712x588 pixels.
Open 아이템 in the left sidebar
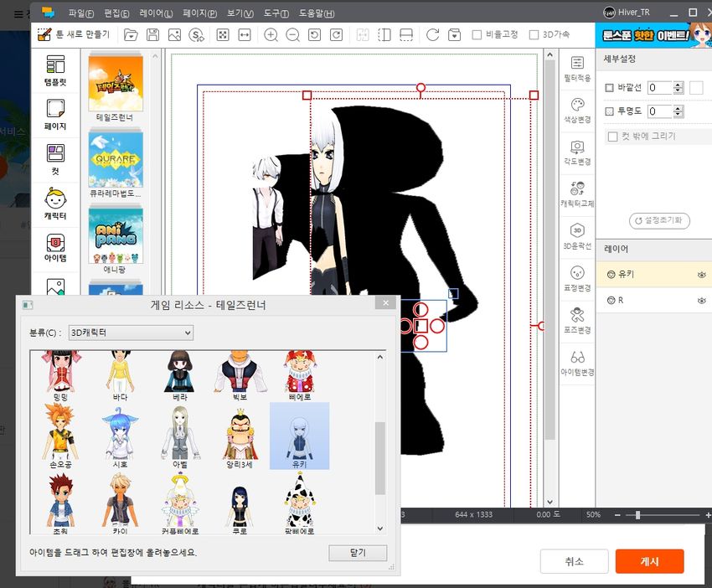pyautogui.click(x=55, y=247)
